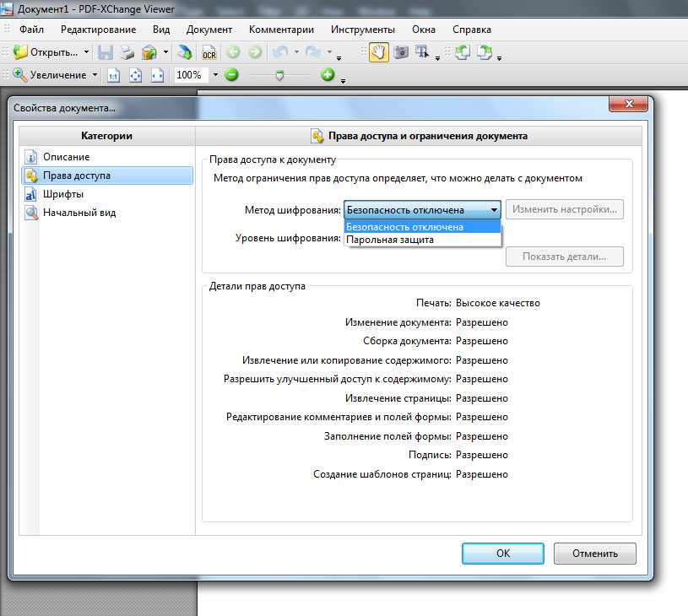The height and width of the screenshot is (616, 688).
Task: Select Безопасность отключена in dropdown list
Action: [423, 227]
